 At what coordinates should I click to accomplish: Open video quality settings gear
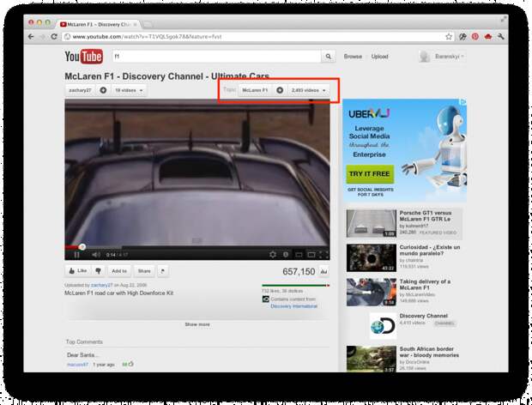(x=273, y=254)
